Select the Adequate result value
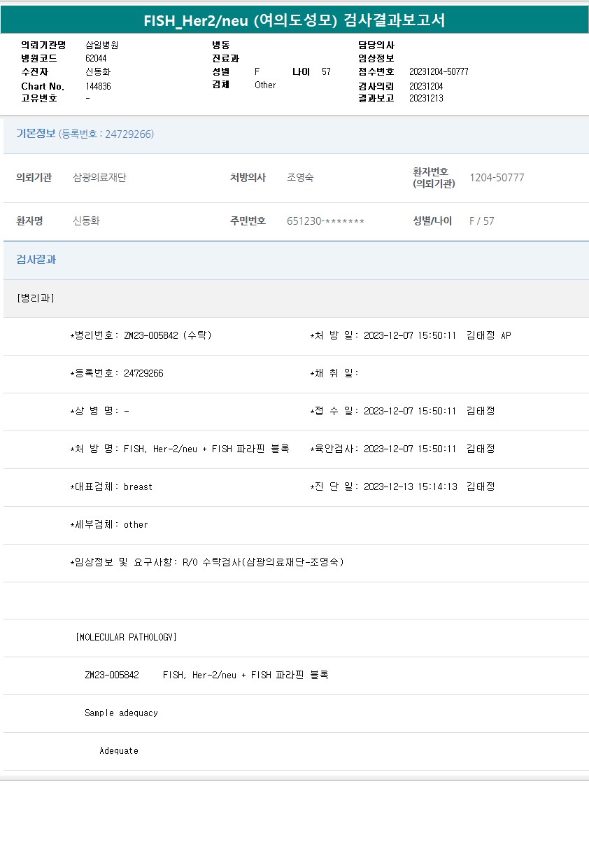The height and width of the screenshot is (868, 589). click(119, 751)
